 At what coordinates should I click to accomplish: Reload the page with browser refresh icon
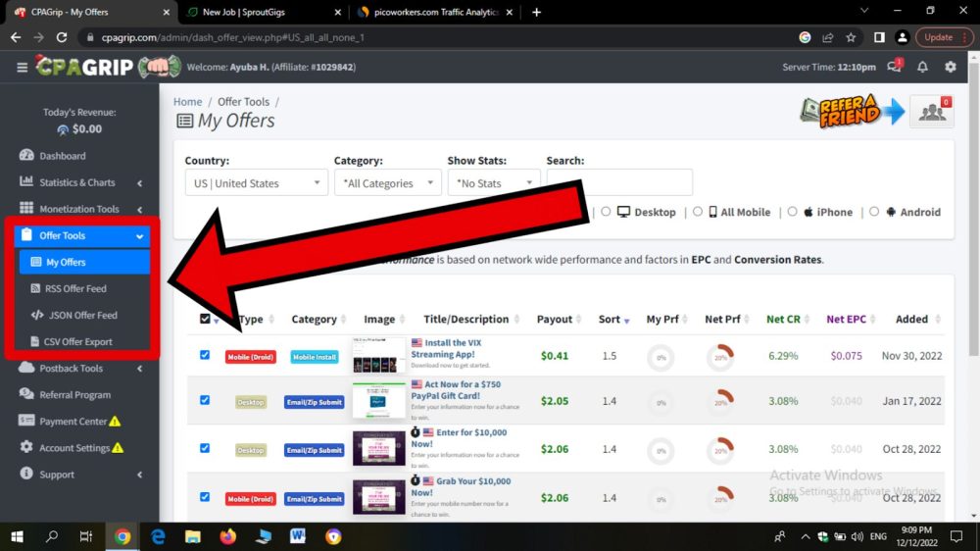[61, 37]
